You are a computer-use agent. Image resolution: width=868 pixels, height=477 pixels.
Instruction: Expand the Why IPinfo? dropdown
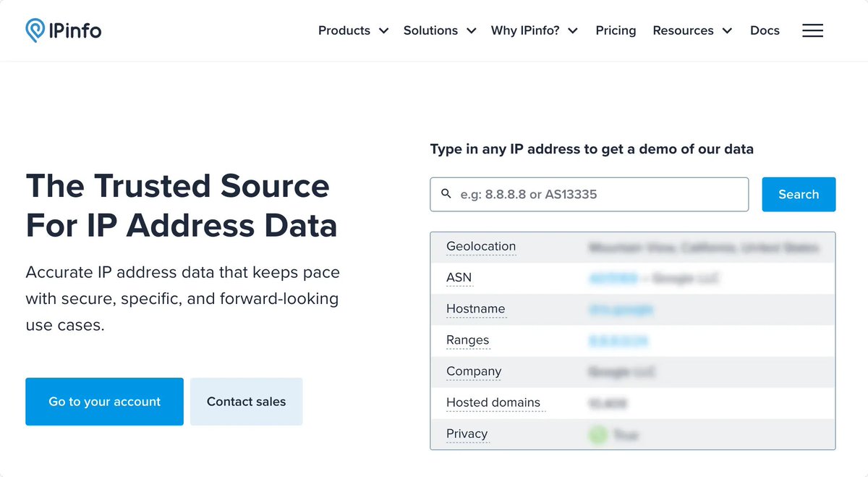(535, 30)
